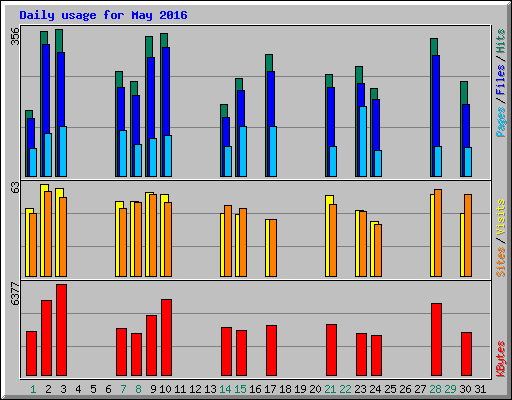Click the 63 visits axis value
Viewport: 512px width, 400px height.
(x=15, y=187)
